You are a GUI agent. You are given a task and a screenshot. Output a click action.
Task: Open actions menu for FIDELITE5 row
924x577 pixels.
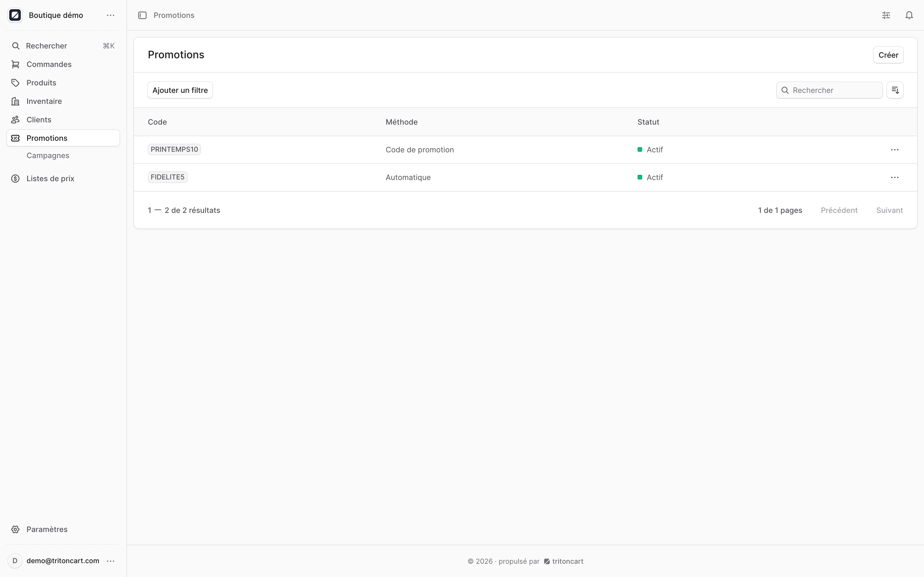895,177
